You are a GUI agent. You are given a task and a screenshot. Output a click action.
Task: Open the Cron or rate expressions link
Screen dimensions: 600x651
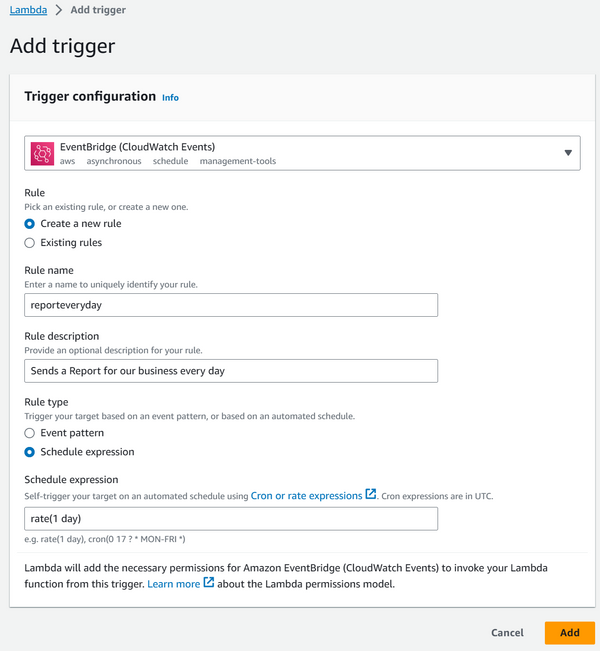pos(306,496)
